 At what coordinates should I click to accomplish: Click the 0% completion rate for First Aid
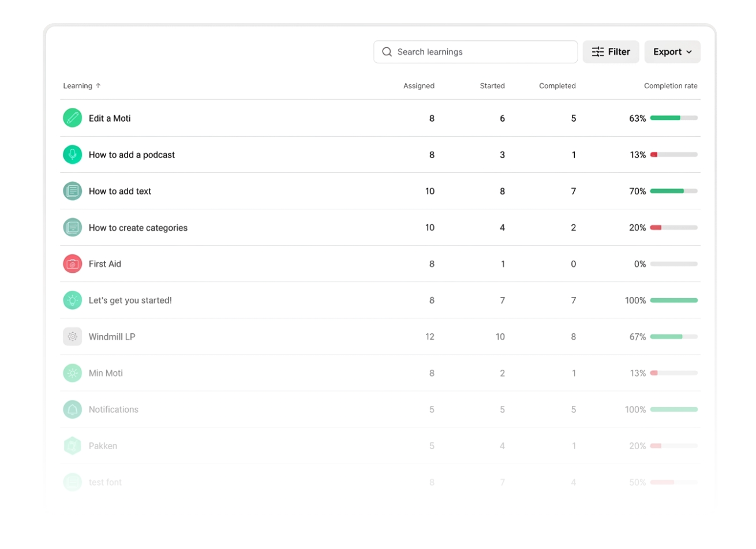[x=640, y=264]
